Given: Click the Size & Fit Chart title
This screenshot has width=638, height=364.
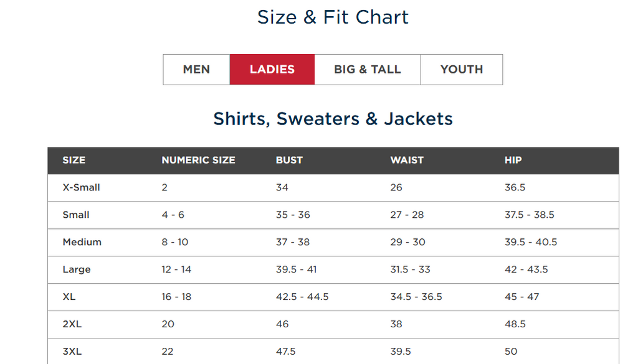Looking at the screenshot, I should click(333, 17).
